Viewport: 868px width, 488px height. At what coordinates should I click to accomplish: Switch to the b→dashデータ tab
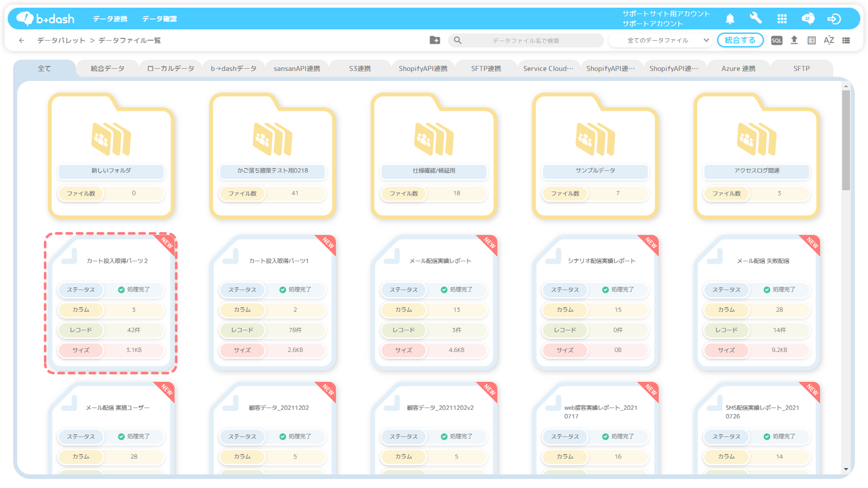click(x=233, y=69)
